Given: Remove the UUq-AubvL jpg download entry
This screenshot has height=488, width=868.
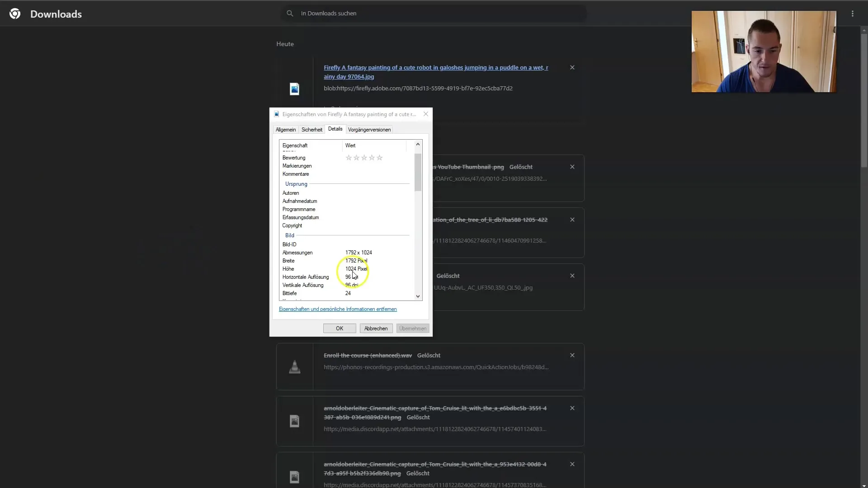Looking at the screenshot, I should click(x=572, y=276).
